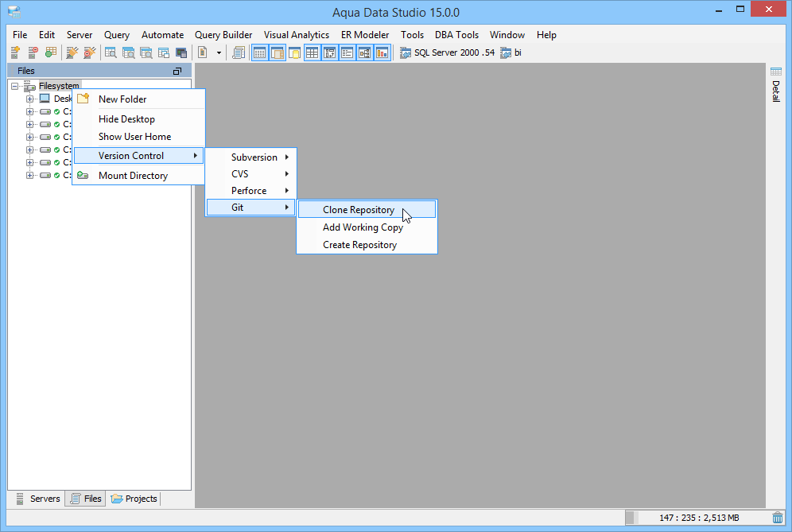Click the New Folder menu icon
This screenshot has height=532, width=792.
pyautogui.click(x=83, y=99)
